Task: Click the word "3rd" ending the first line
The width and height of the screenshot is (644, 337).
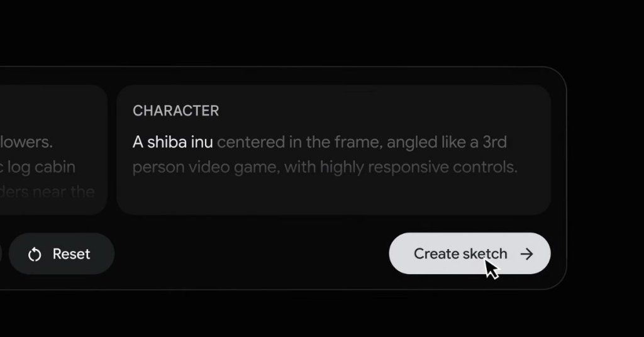Action: click(494, 143)
